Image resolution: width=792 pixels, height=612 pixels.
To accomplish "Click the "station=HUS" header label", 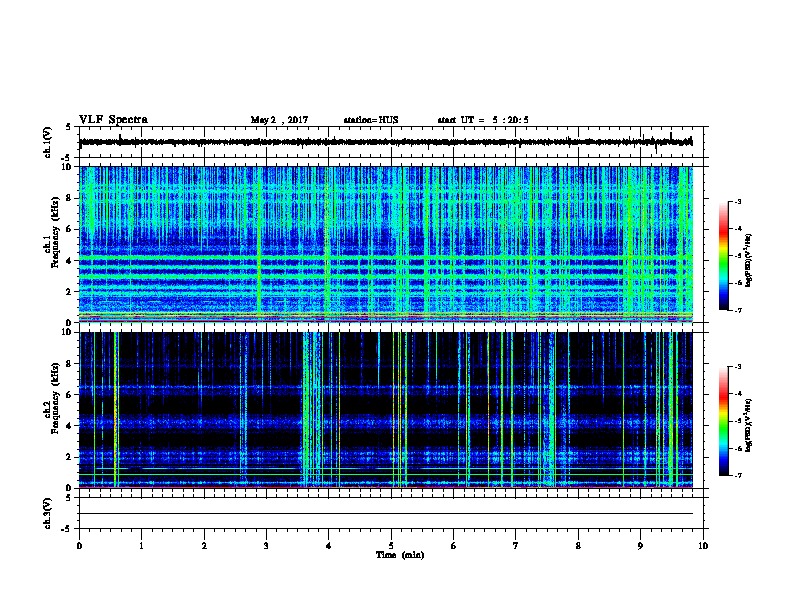I will pyautogui.click(x=371, y=120).
